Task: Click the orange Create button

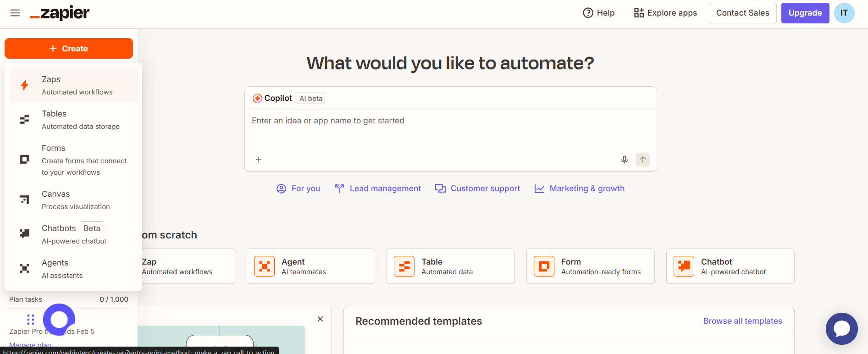Action: click(x=69, y=49)
